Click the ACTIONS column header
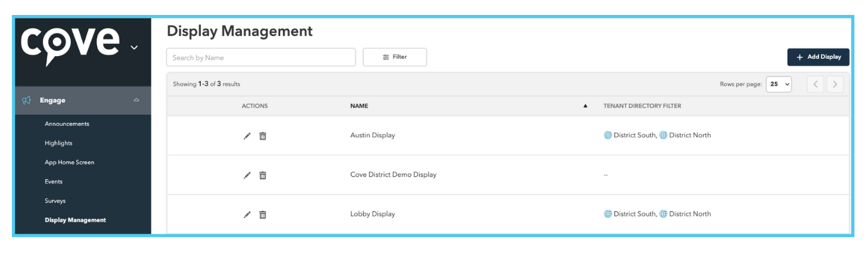The image size is (868, 255). 255,106
